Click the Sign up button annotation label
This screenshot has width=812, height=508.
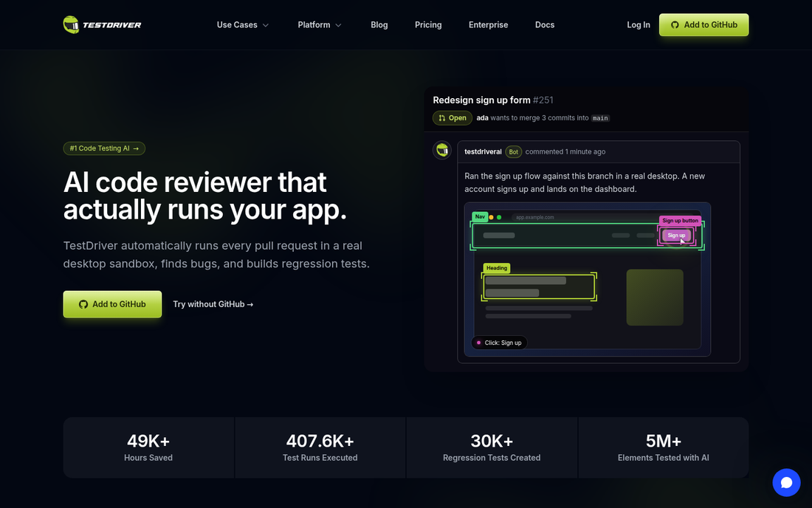[x=680, y=221]
